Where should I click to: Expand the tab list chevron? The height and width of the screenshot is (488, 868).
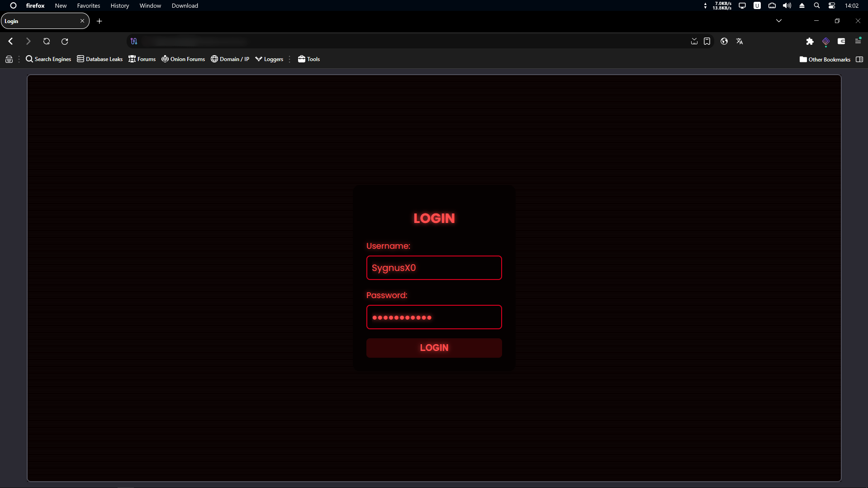[x=779, y=21]
